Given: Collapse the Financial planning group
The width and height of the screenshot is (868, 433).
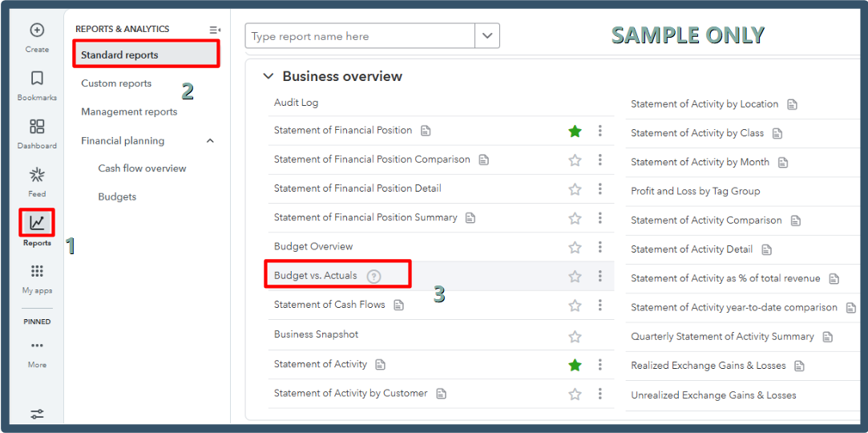Looking at the screenshot, I should (x=210, y=141).
